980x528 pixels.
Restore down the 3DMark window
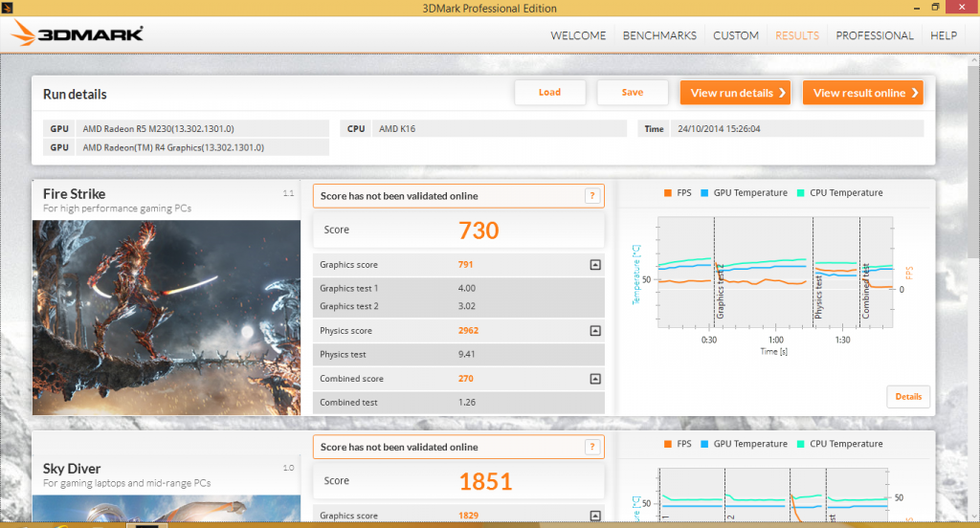pyautogui.click(x=935, y=8)
